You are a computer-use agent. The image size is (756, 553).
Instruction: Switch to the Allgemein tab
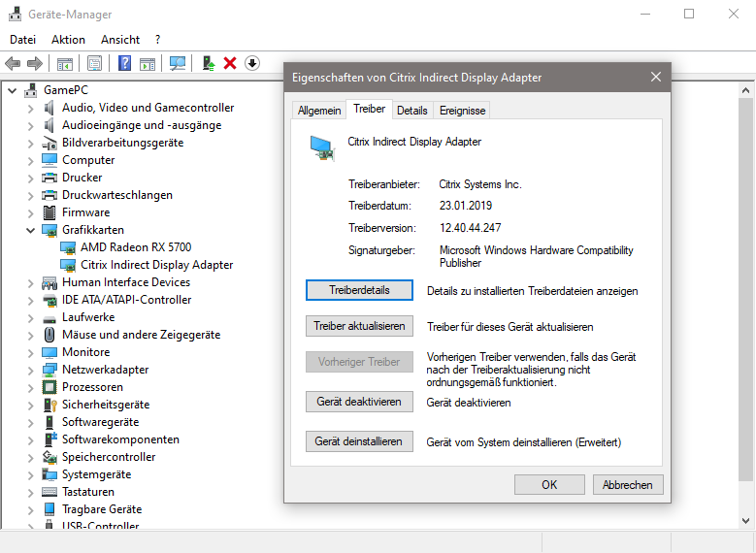click(x=319, y=111)
